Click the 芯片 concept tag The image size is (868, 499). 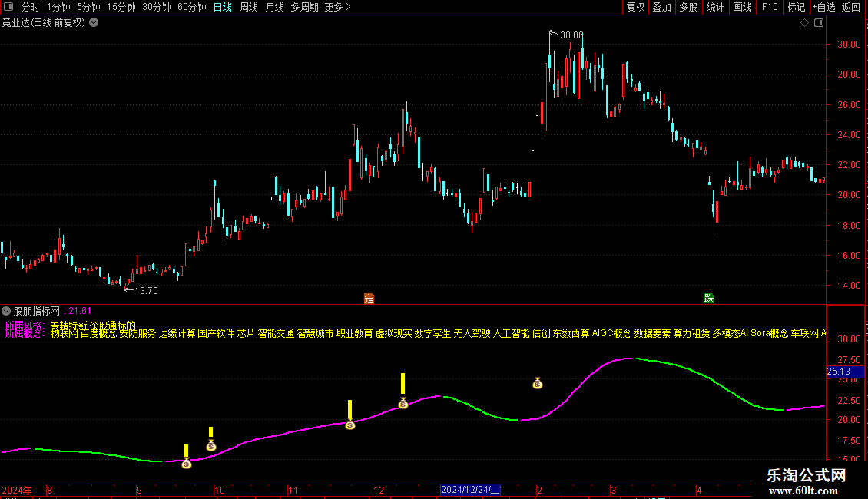[247, 334]
